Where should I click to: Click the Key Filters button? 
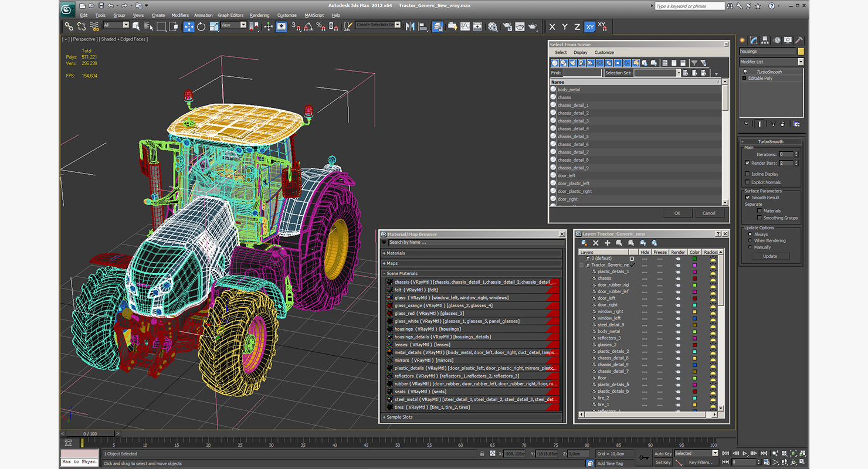[701, 462]
